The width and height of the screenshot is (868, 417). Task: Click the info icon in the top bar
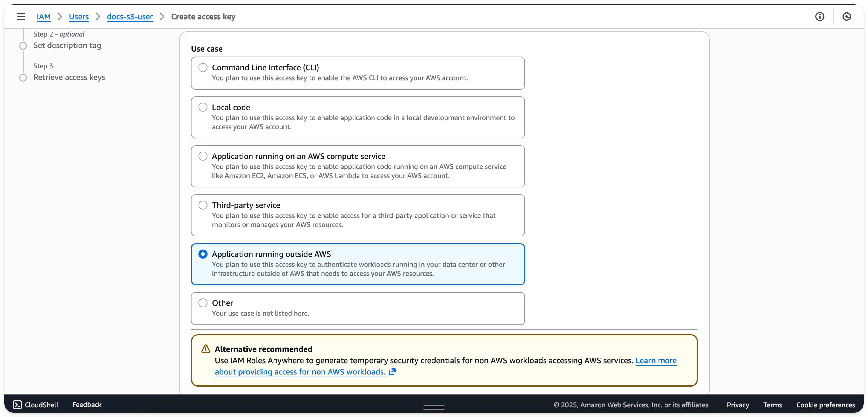(820, 16)
